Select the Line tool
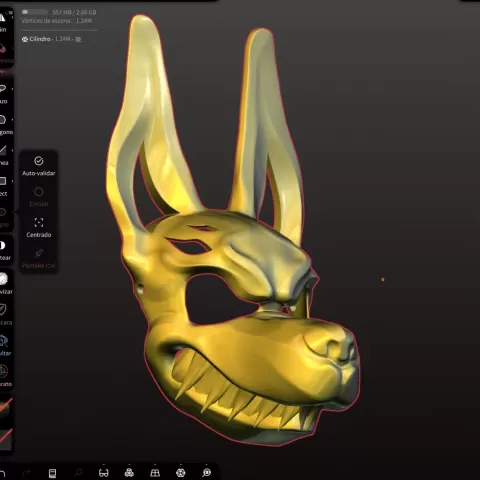Viewport: 480px width, 480px height. [3, 155]
